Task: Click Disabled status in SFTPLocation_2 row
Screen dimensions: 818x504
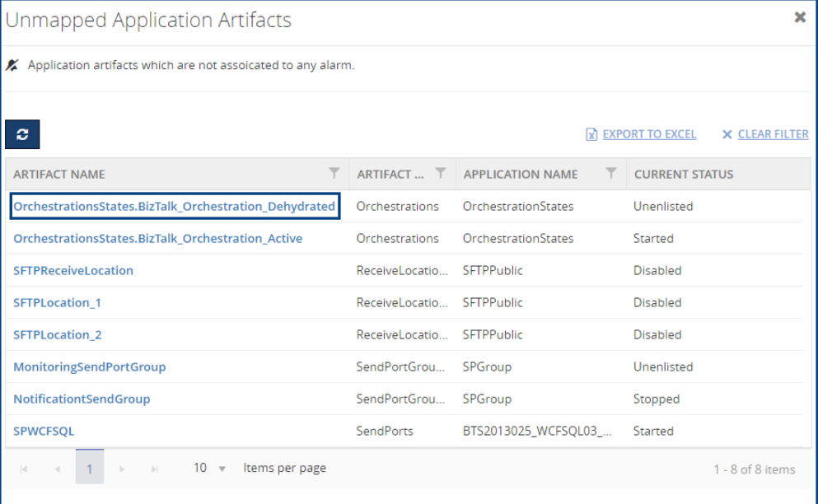Action: click(x=657, y=334)
